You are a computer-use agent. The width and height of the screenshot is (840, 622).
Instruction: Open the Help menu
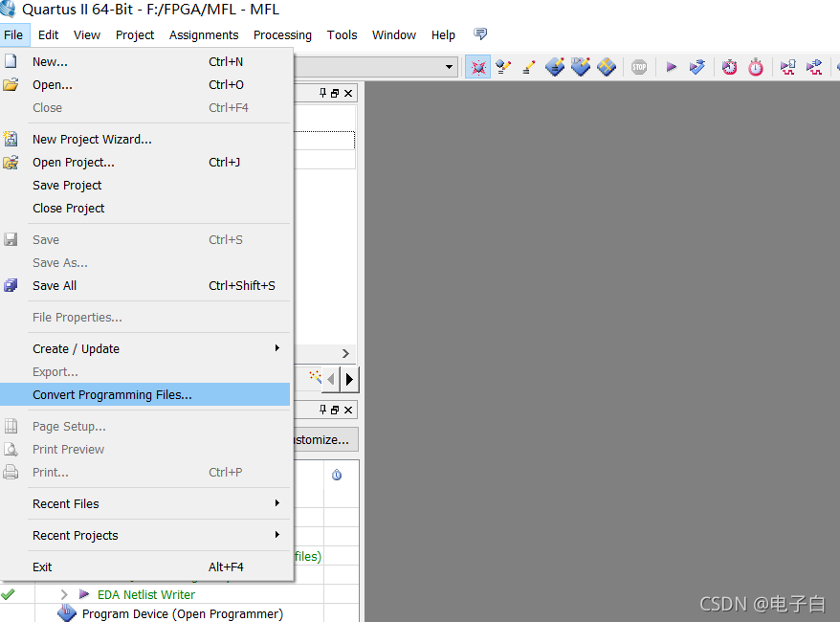pyautogui.click(x=443, y=34)
